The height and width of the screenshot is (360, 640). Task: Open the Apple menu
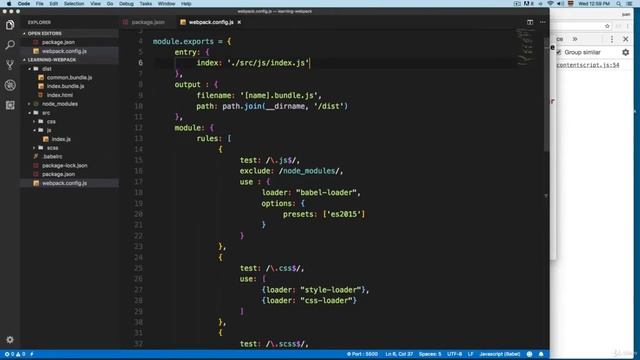pyautogui.click(x=9, y=4)
